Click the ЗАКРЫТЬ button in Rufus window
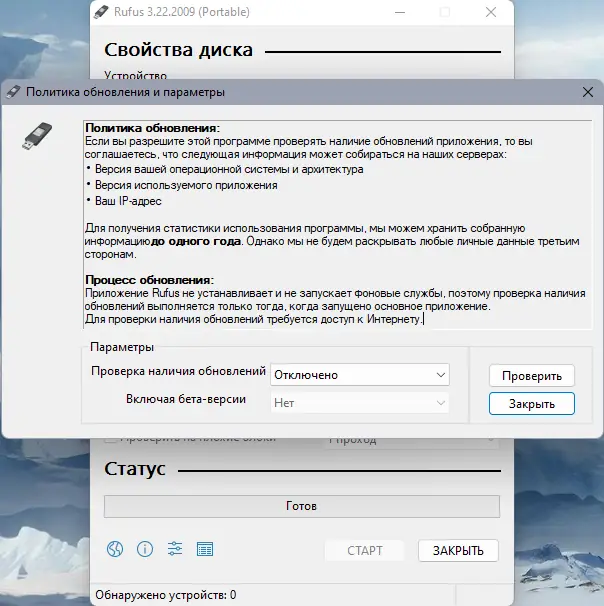 click(458, 550)
